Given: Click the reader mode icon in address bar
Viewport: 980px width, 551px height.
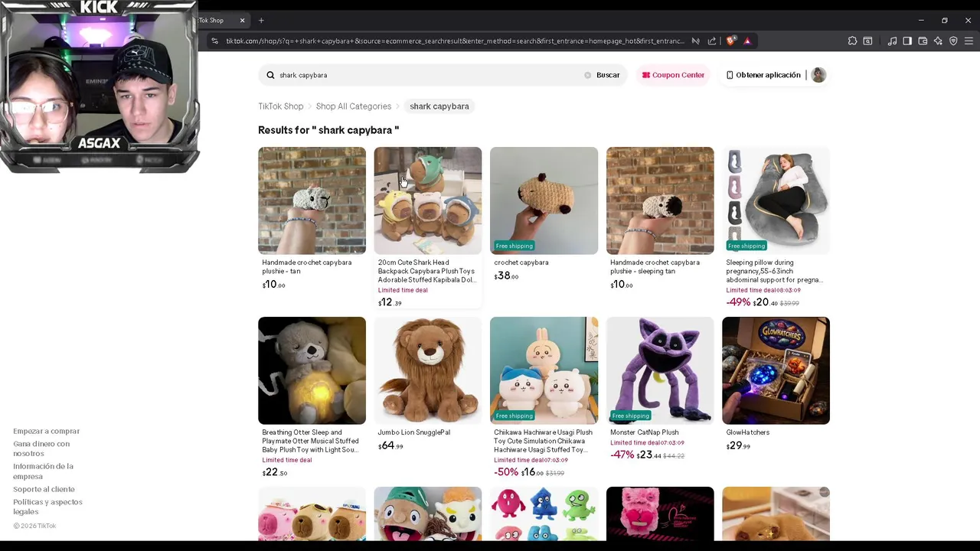Looking at the screenshot, I should (x=695, y=41).
